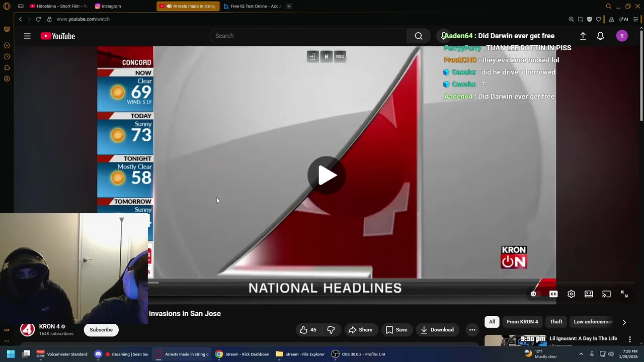Open the purple account avatar menu
This screenshot has width=644, height=362.
pos(622,36)
